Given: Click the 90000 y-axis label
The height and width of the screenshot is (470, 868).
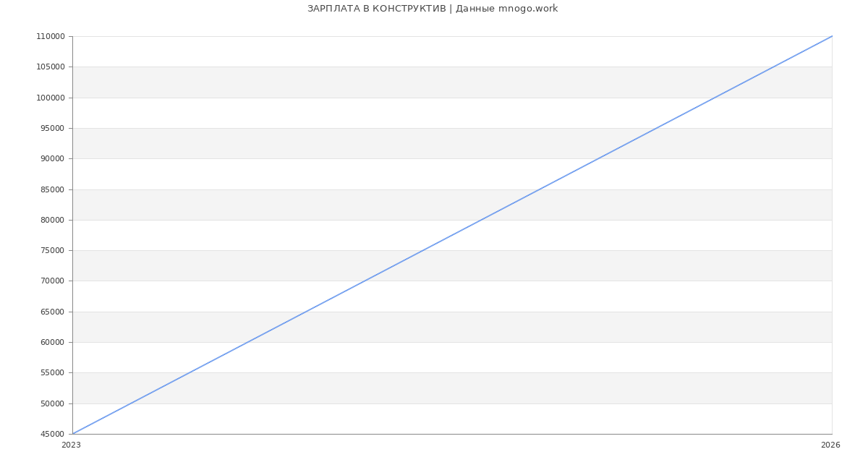Looking at the screenshot, I should (52, 159).
